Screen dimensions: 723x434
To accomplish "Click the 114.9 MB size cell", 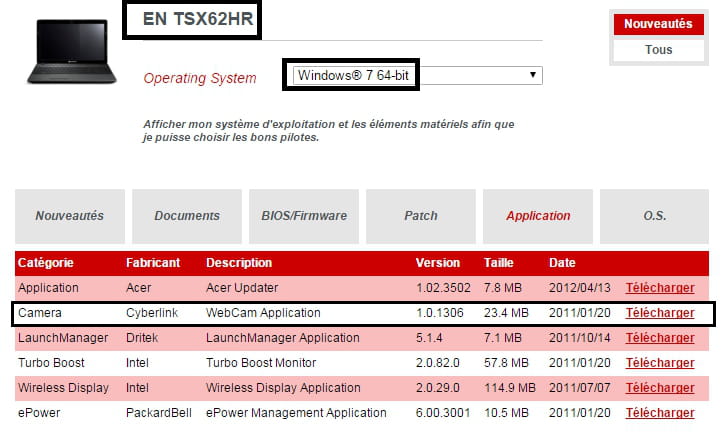I will [x=510, y=388].
